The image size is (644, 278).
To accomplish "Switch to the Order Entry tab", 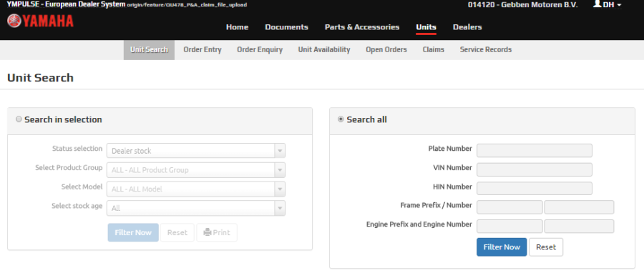I will pos(203,49).
